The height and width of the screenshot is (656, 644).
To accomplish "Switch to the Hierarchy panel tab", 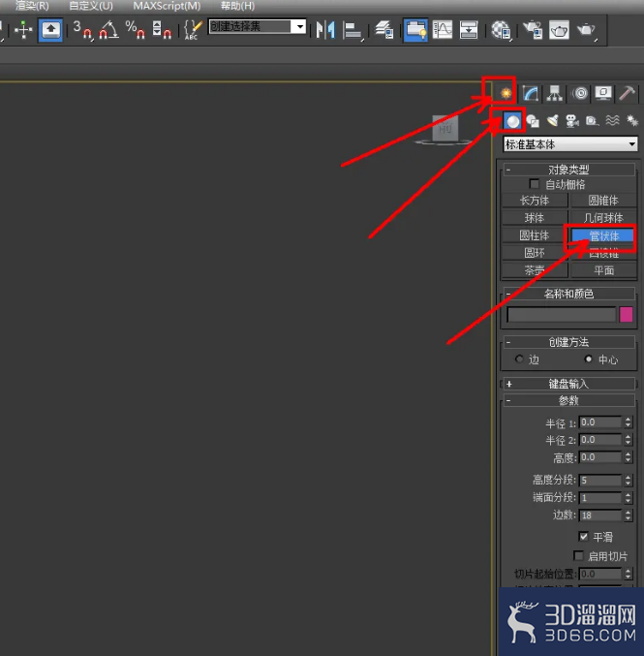I will click(555, 93).
